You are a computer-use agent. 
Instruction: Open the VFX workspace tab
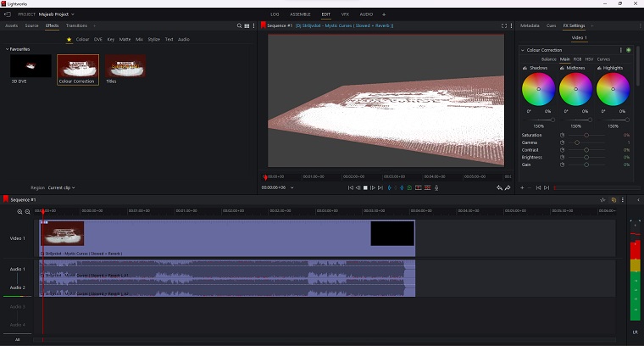[345, 14]
